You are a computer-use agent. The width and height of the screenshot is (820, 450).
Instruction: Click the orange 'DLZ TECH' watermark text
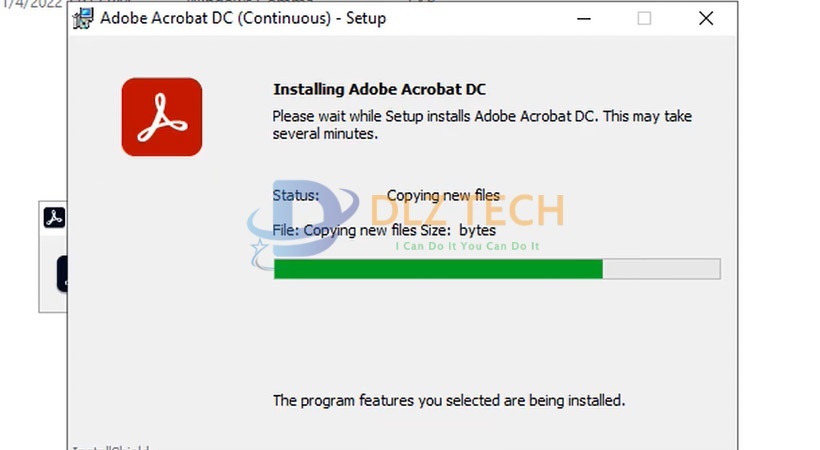[467, 210]
